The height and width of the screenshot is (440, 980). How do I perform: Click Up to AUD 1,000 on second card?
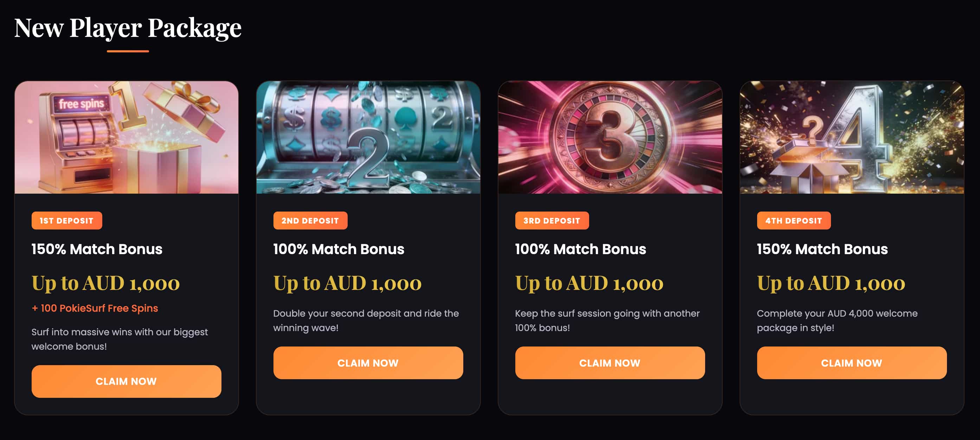(x=347, y=283)
